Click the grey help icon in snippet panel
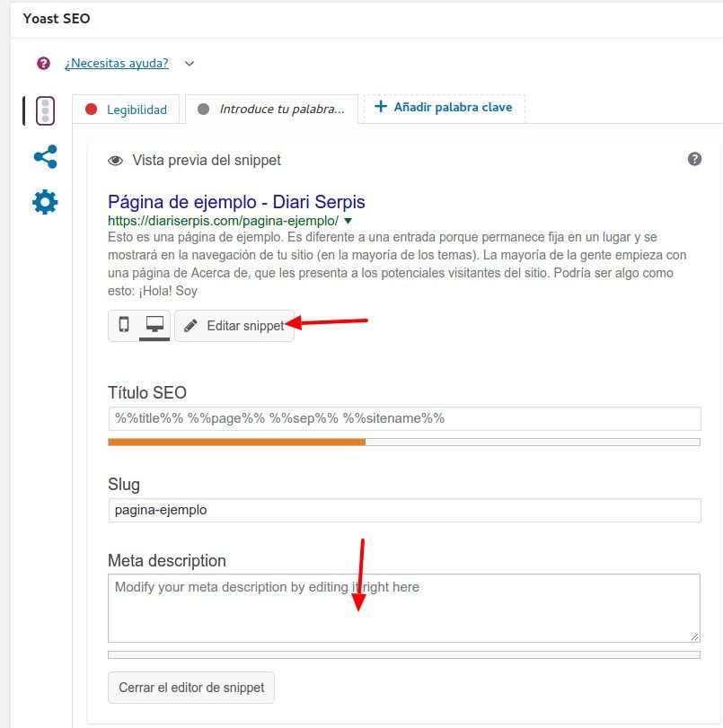The image size is (723, 728). [694, 159]
